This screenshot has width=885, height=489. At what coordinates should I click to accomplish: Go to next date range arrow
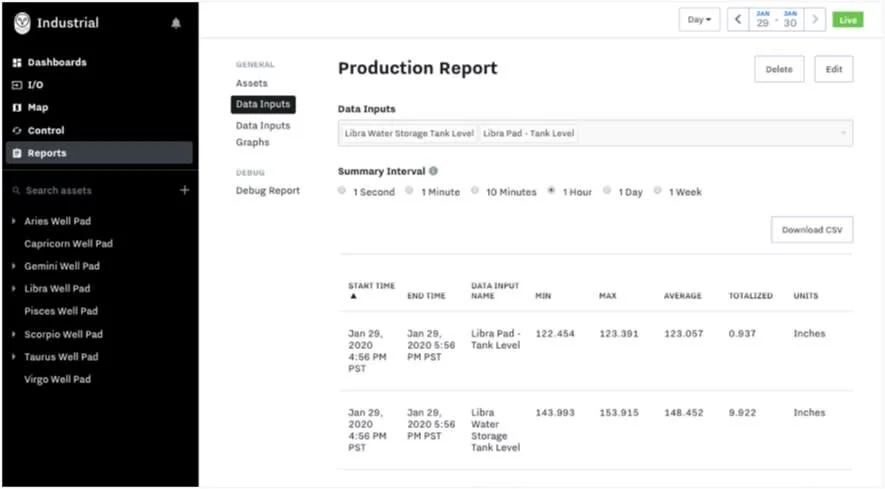point(815,20)
